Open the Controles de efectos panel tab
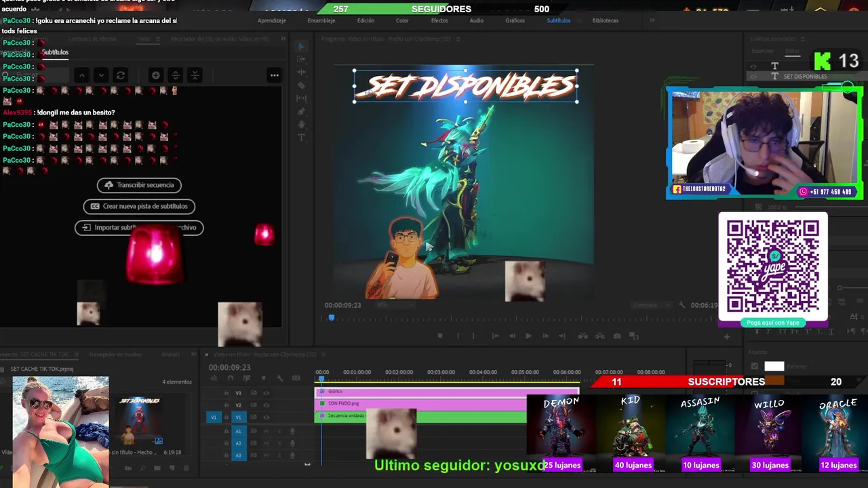Image resolution: width=868 pixels, height=488 pixels. [92, 39]
